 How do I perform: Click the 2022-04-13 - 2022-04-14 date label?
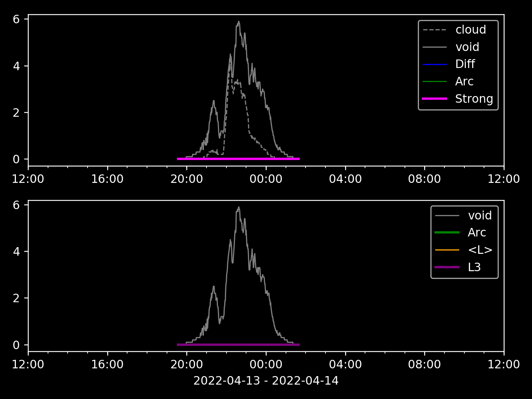tap(266, 381)
